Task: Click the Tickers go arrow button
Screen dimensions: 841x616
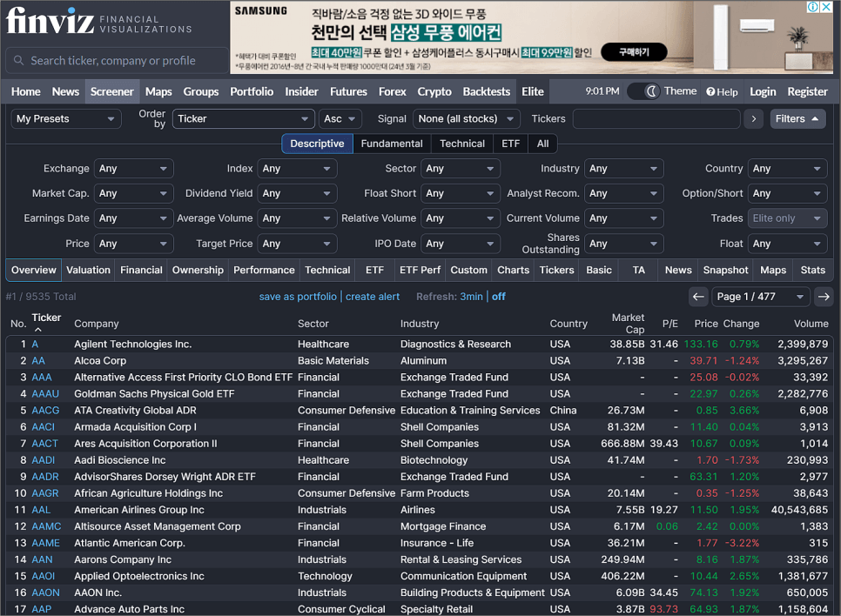Action: (x=754, y=118)
